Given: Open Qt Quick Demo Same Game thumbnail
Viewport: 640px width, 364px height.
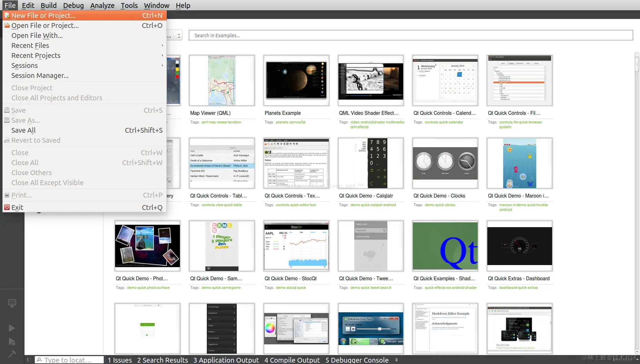Looking at the screenshot, I should click(x=222, y=246).
